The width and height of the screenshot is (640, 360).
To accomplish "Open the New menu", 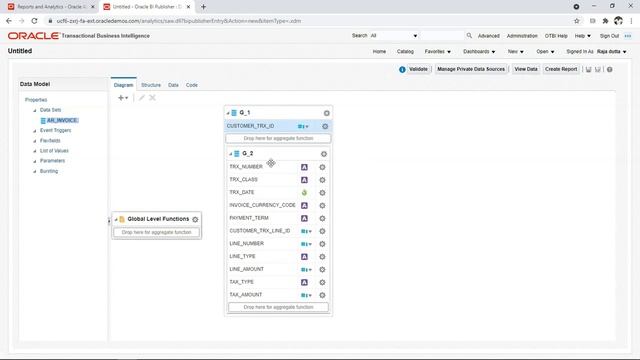I will pos(516,51).
